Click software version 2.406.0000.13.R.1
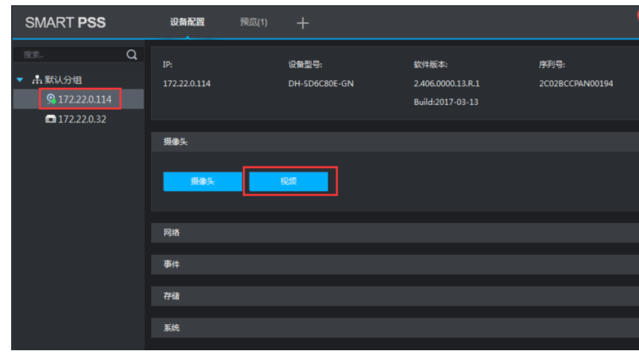 pos(447,83)
